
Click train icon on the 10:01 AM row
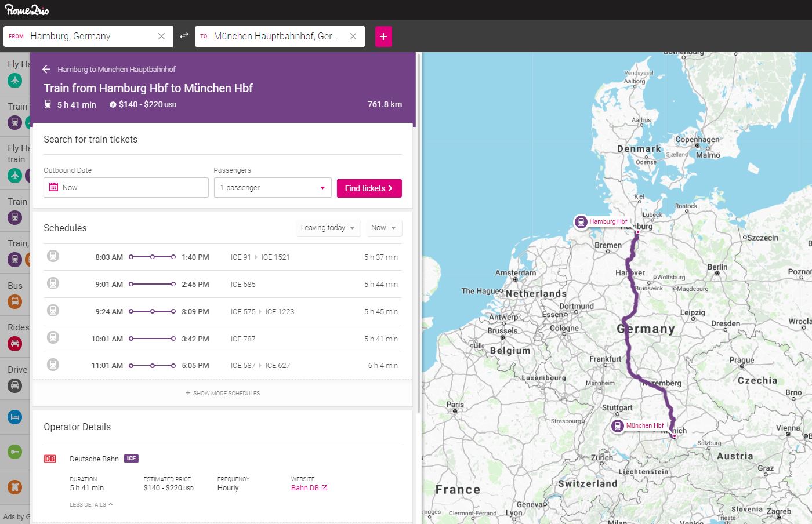coord(53,337)
